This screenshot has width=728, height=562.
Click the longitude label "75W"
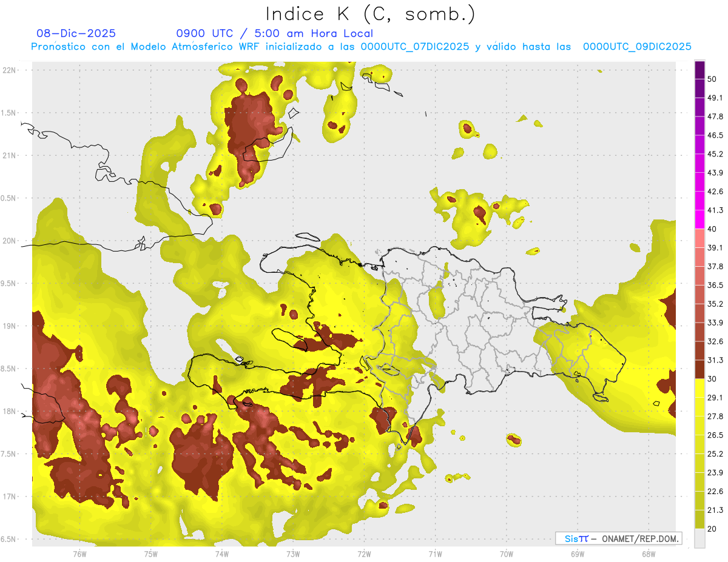tap(150, 554)
